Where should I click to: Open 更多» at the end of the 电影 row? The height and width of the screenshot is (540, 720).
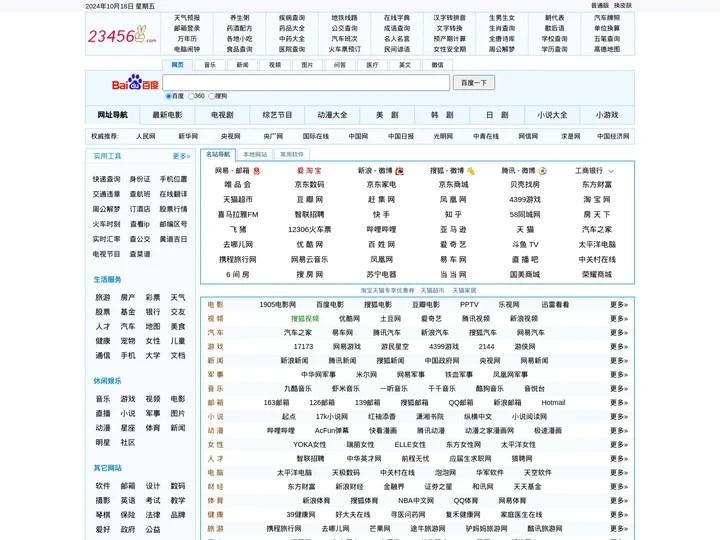[619, 304]
